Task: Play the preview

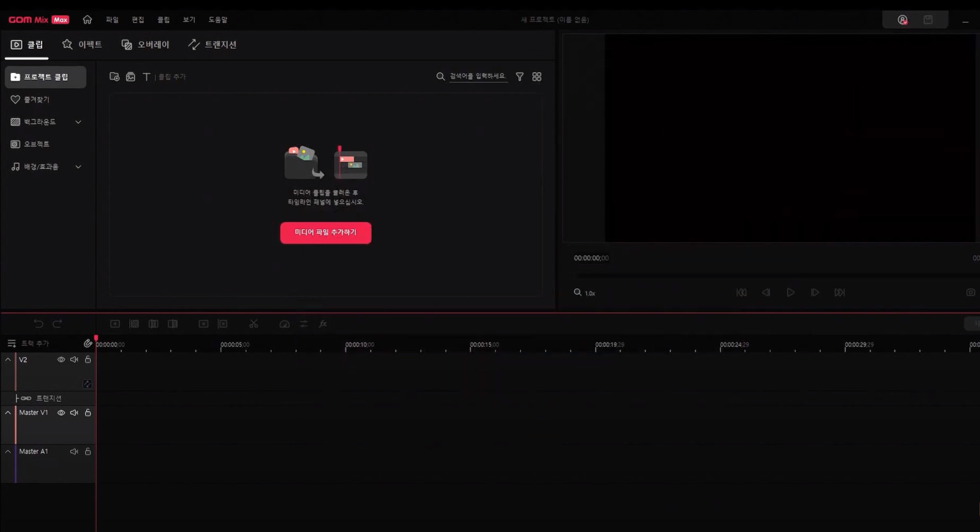Action: [x=790, y=293]
